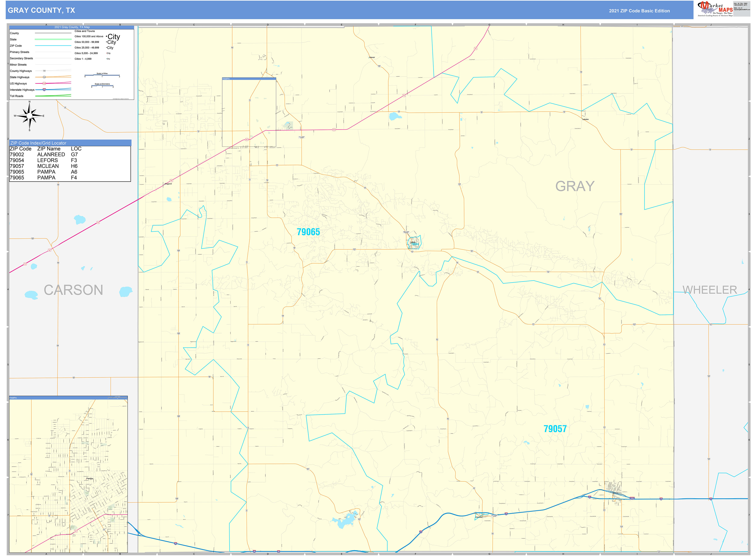The height and width of the screenshot is (556, 756).
Task: Click the Scale in Miles bar
Action: [x=103, y=75]
